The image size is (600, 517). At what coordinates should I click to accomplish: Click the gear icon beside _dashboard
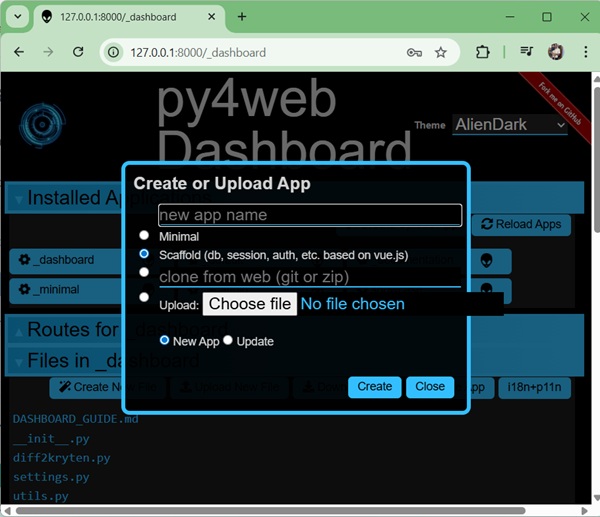[x=24, y=259]
